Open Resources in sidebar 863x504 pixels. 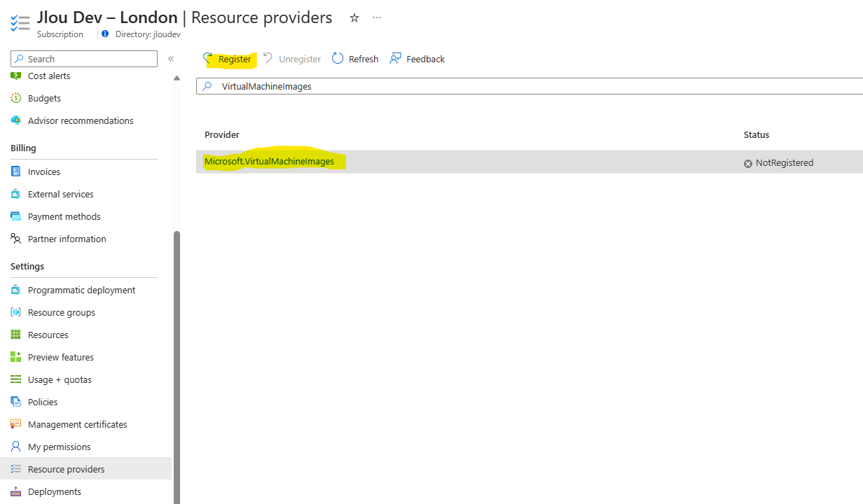click(x=48, y=335)
